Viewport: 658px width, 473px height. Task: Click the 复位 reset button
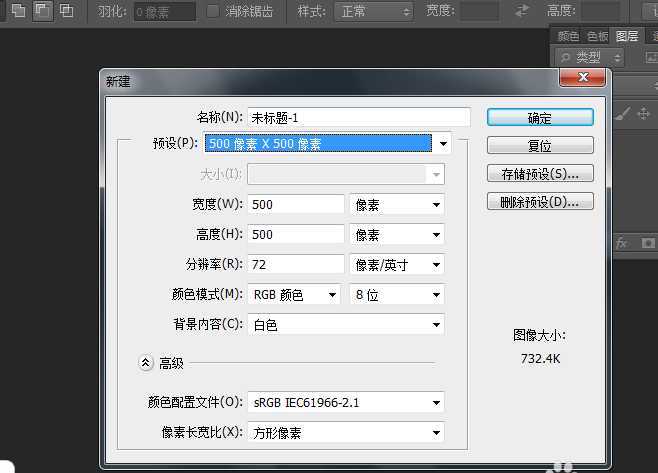click(540, 146)
